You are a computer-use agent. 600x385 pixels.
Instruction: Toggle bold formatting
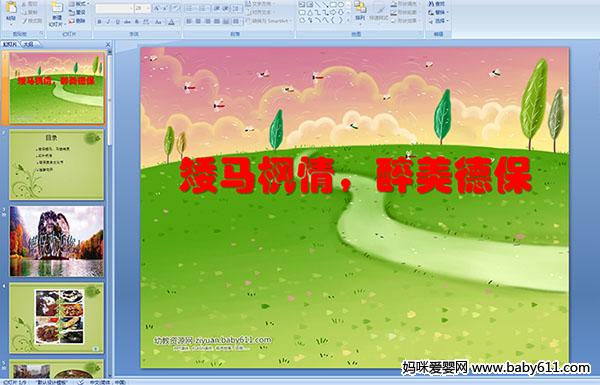tap(99, 22)
